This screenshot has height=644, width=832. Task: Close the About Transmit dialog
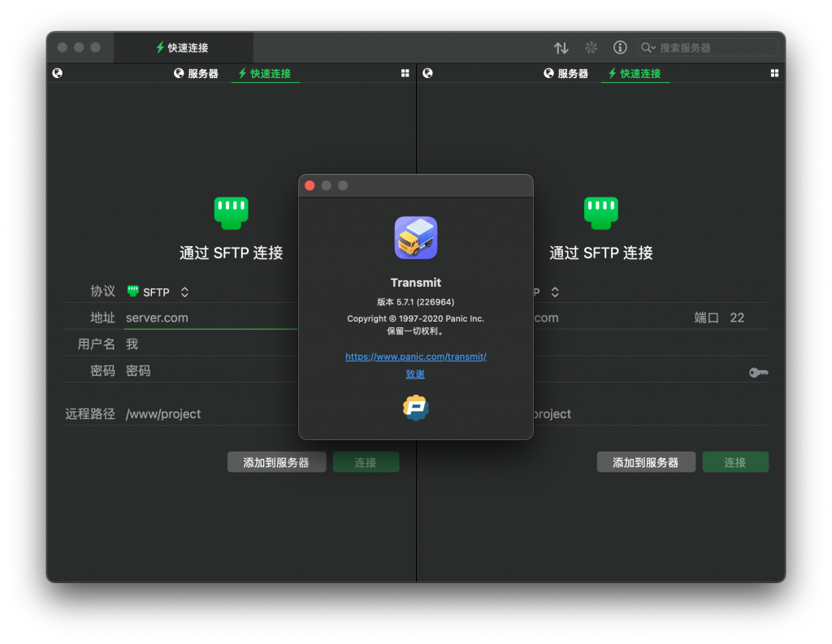pos(310,185)
